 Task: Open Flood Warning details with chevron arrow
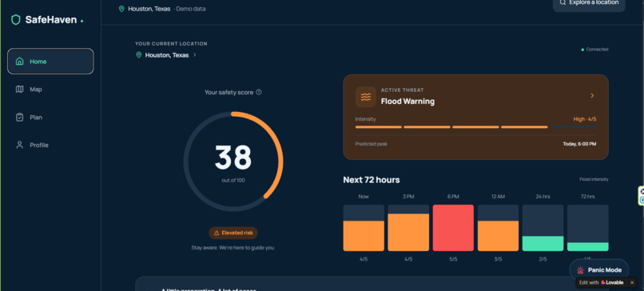tap(592, 96)
